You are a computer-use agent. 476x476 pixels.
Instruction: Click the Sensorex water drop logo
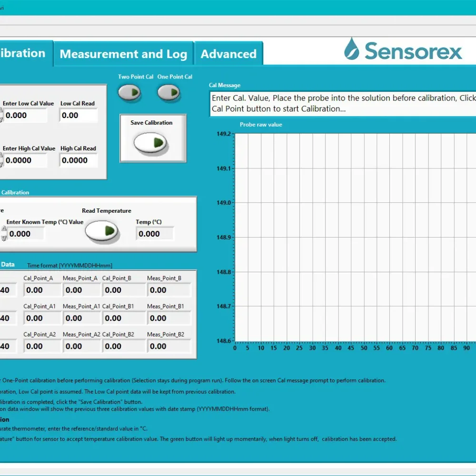tap(352, 49)
